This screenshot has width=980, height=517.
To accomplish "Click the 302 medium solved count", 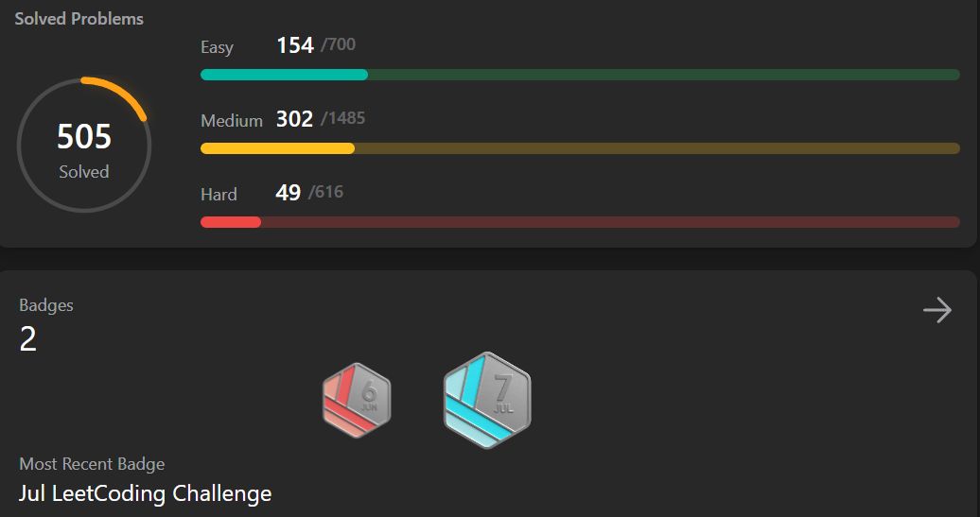I will pos(294,119).
